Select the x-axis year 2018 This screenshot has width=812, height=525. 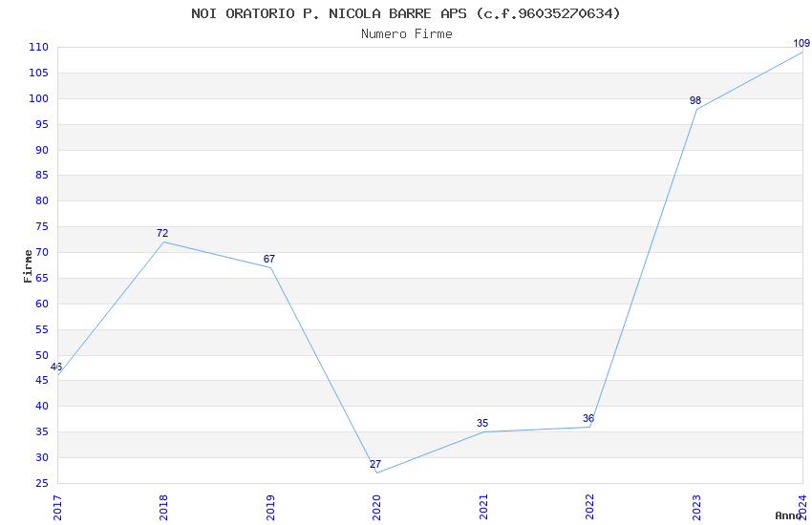click(163, 508)
